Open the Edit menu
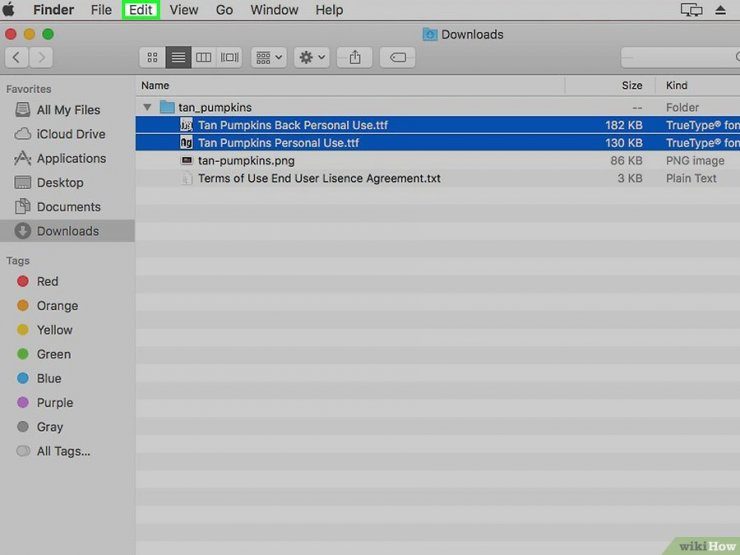The height and width of the screenshot is (555, 740). point(140,10)
